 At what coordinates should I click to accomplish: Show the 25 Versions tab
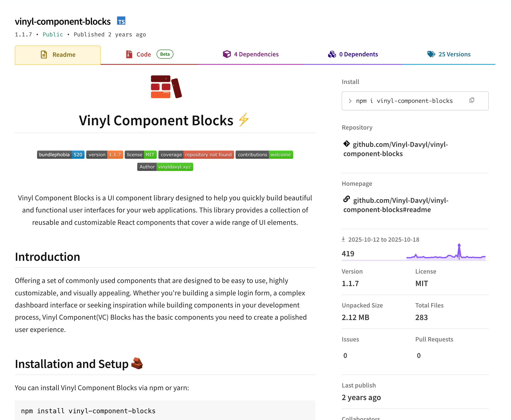click(449, 54)
